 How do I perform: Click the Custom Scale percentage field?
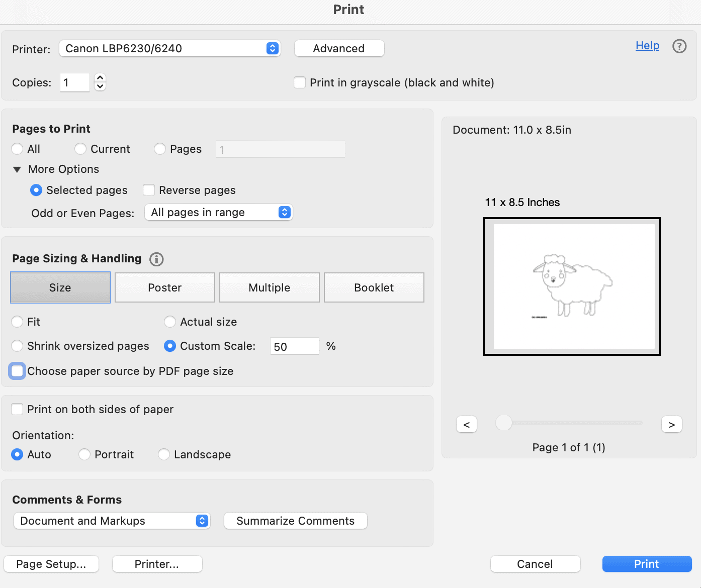tap(295, 346)
